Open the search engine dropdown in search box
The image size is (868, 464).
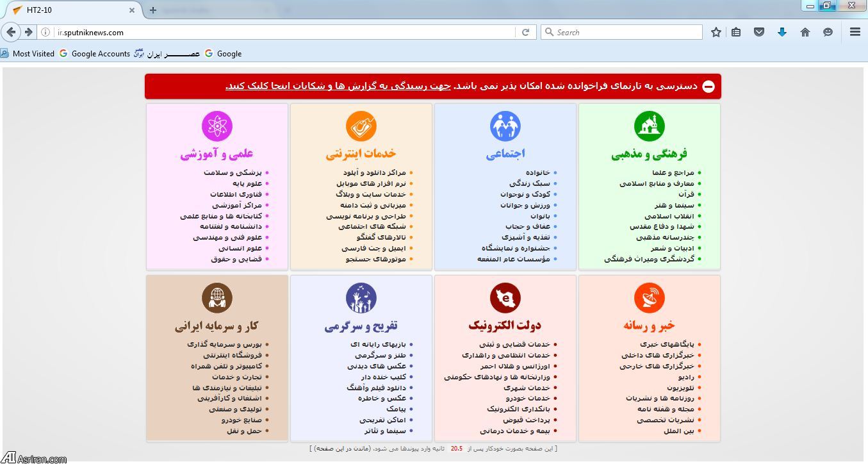[x=548, y=31]
